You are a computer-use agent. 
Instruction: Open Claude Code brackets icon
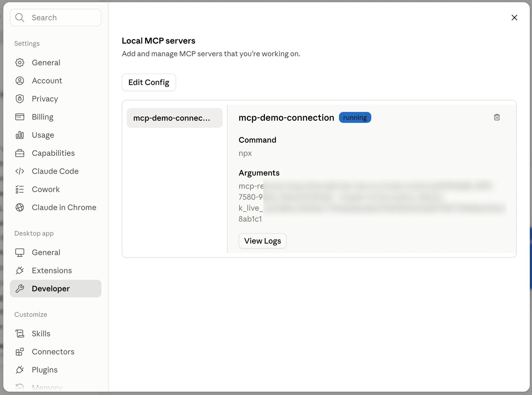20,171
